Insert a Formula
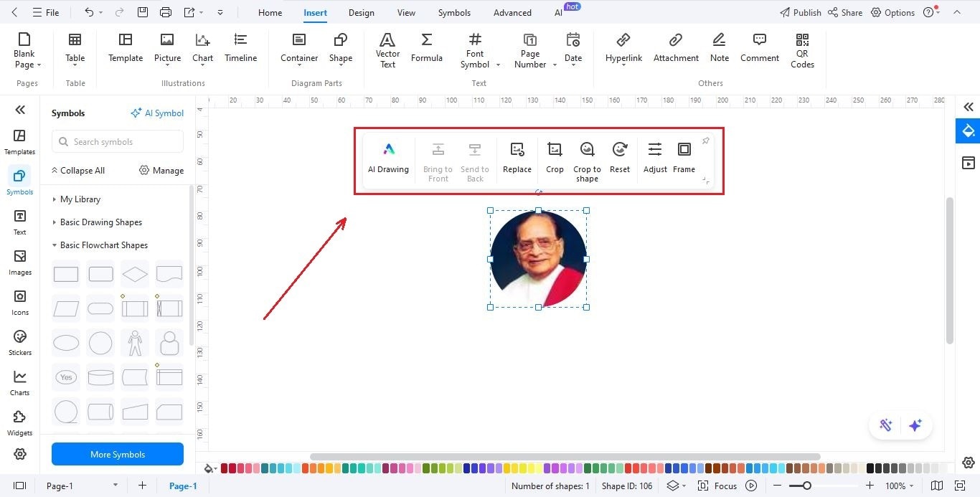The image size is (980, 497). 426,47
